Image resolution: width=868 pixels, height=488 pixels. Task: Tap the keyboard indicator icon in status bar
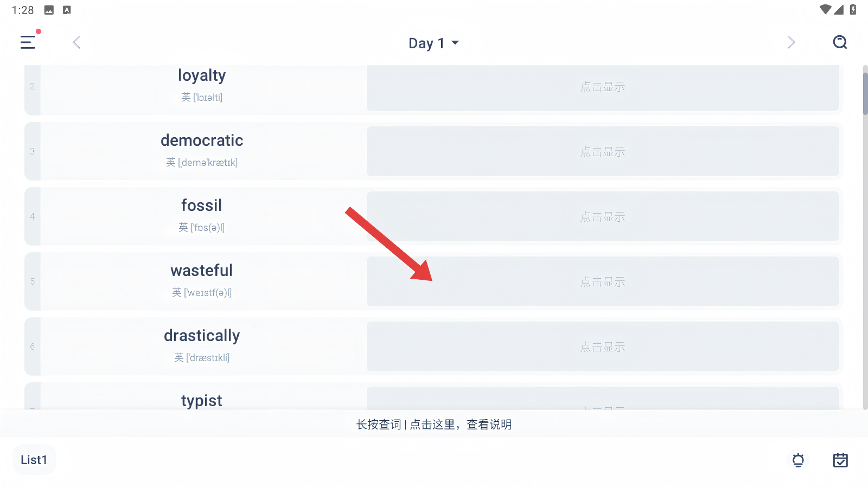tap(67, 10)
